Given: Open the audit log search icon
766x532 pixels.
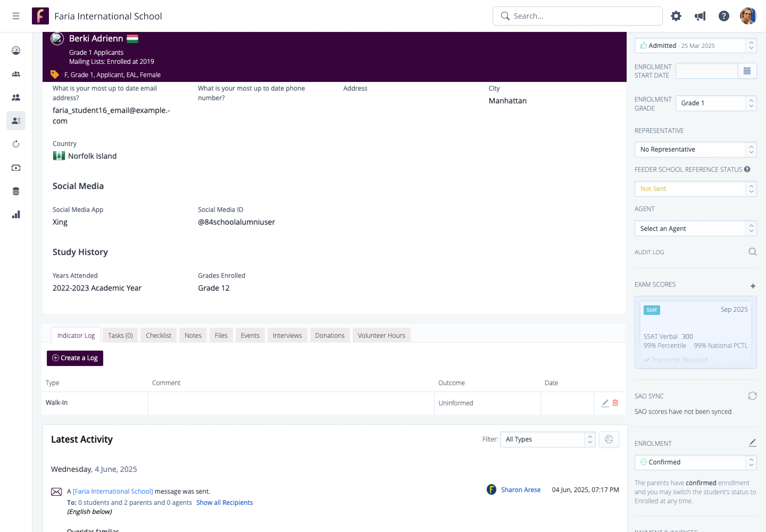Looking at the screenshot, I should point(752,252).
